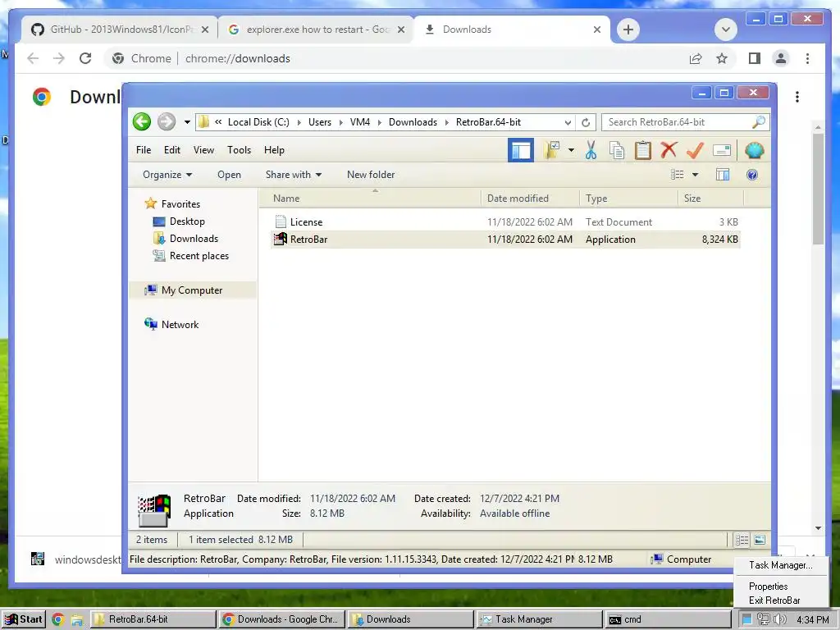Click the grey Forward arrow in Explorer

167,122
